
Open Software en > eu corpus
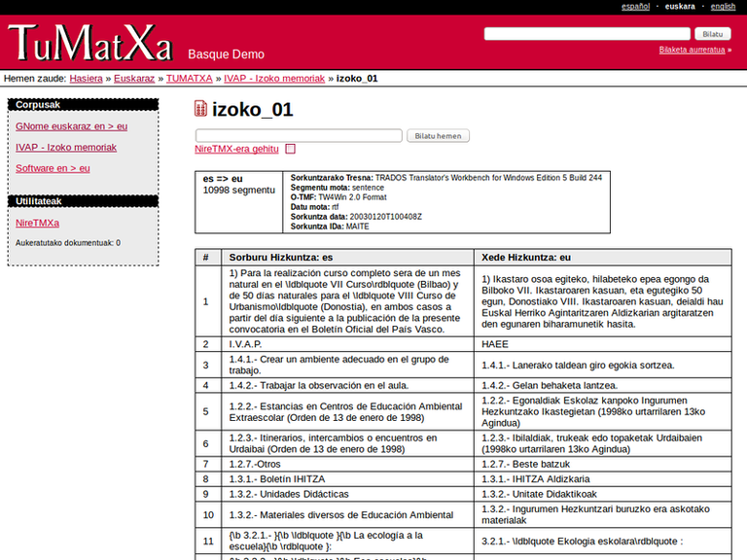[x=53, y=168]
